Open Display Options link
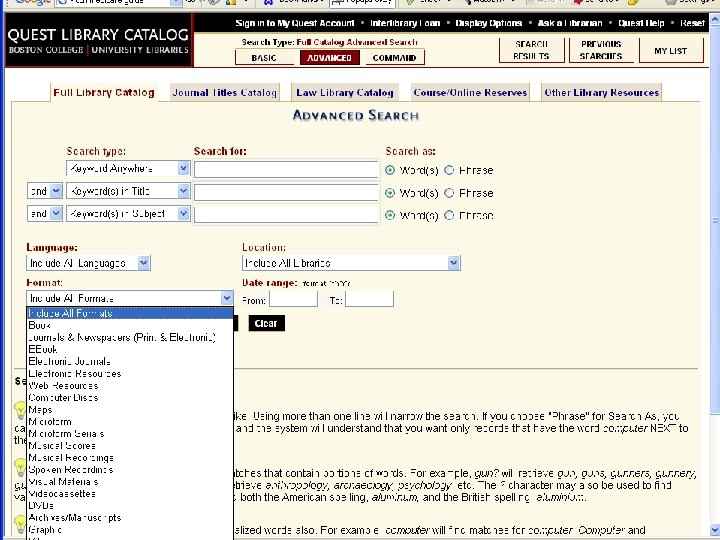Screen dimensions: 720x540 pos(489,23)
